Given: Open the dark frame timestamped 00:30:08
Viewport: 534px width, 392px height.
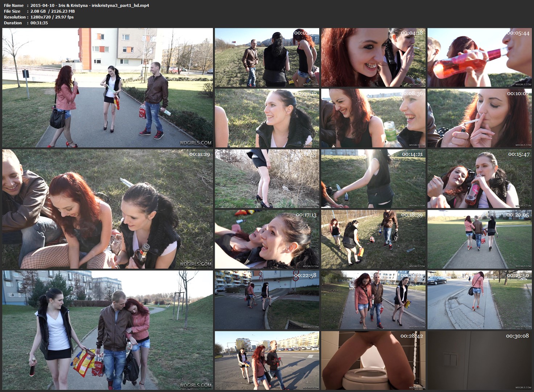Looking at the screenshot, I should [x=480, y=360].
